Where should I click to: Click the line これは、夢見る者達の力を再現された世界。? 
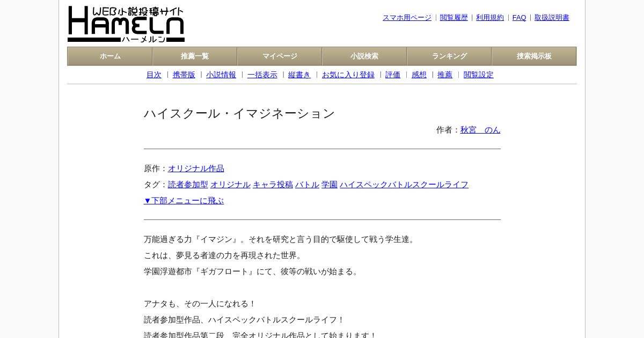tap(224, 255)
